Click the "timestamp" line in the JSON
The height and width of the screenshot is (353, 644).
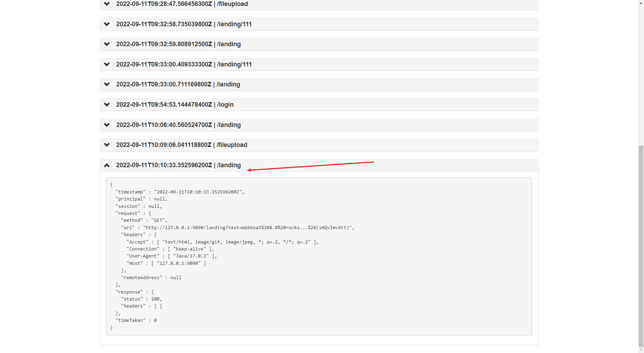(180, 192)
